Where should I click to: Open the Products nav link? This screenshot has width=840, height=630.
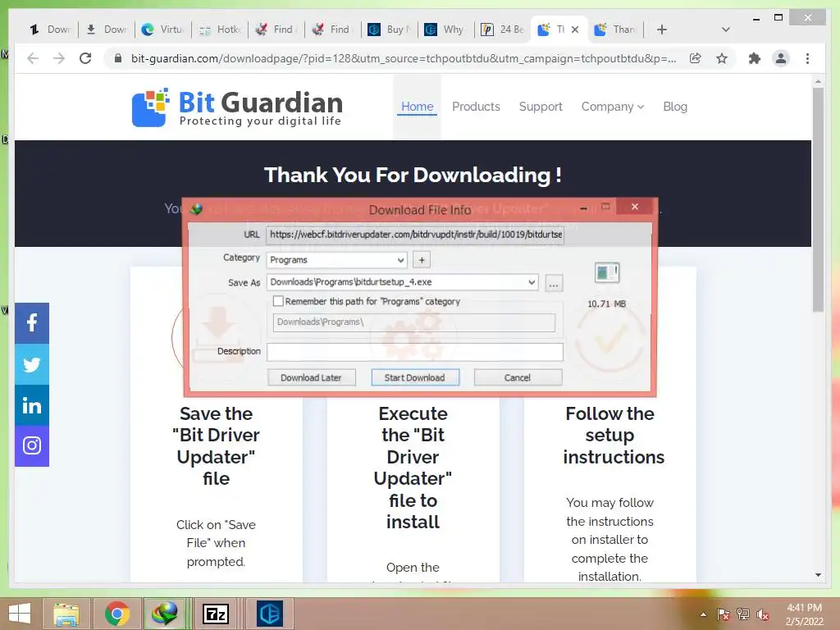[476, 107]
